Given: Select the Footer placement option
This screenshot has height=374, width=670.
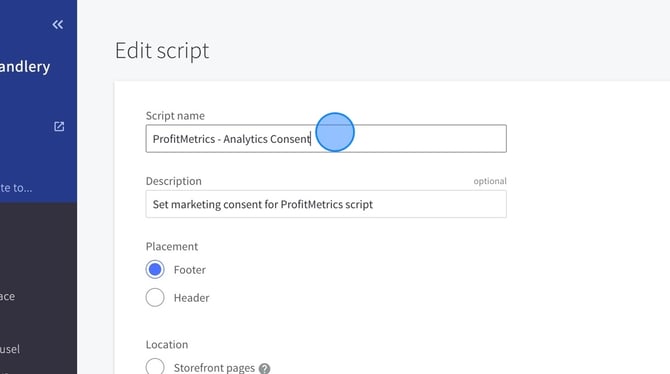Looking at the screenshot, I should pyautogui.click(x=155, y=269).
